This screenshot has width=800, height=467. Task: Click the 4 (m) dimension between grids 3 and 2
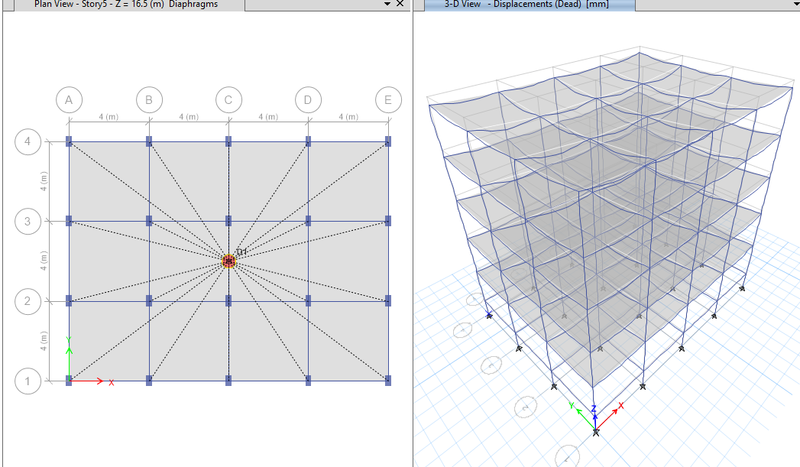44,261
